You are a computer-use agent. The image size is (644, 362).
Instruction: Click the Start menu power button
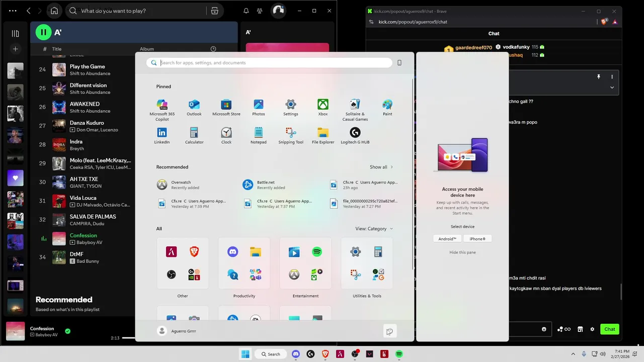[x=389, y=331]
